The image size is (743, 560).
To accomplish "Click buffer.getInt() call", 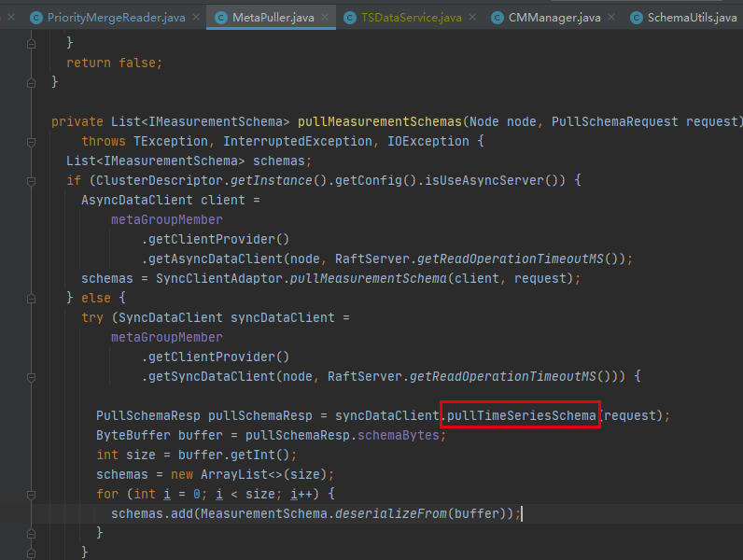I will click(233, 455).
